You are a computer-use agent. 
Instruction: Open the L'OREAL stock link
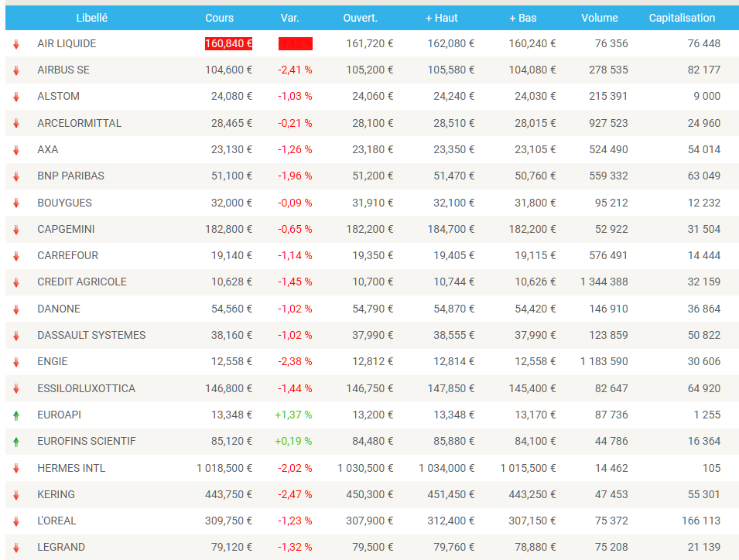coord(56,521)
